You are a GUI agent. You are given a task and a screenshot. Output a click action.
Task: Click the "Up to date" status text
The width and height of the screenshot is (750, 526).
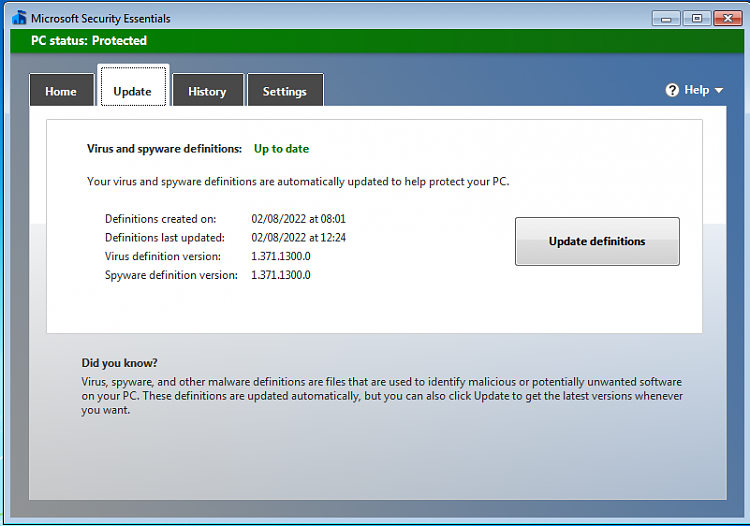(x=281, y=149)
